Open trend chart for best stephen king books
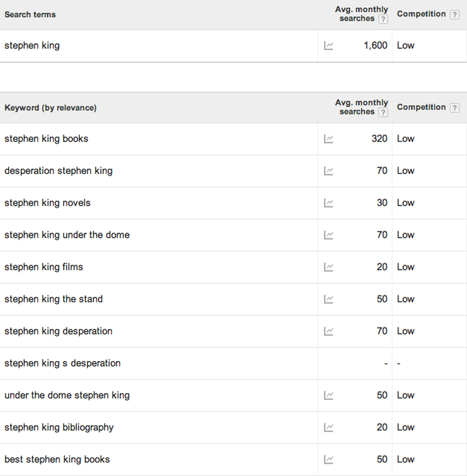The image size is (467, 476). click(x=328, y=459)
